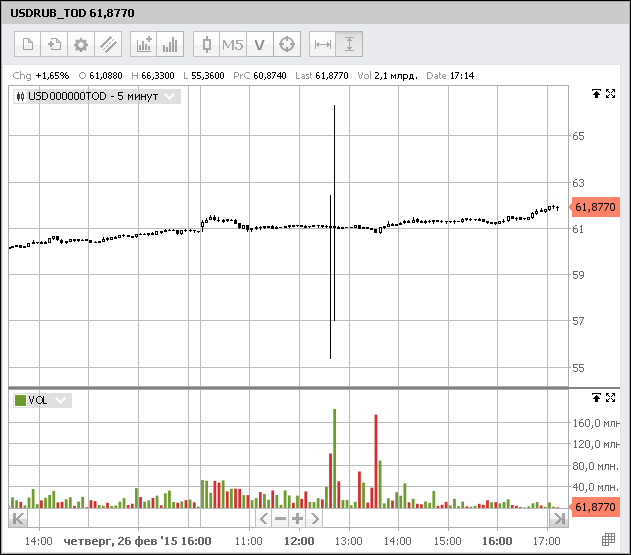Click the new chart document icon
This screenshot has height=555, width=631.
coord(27,44)
